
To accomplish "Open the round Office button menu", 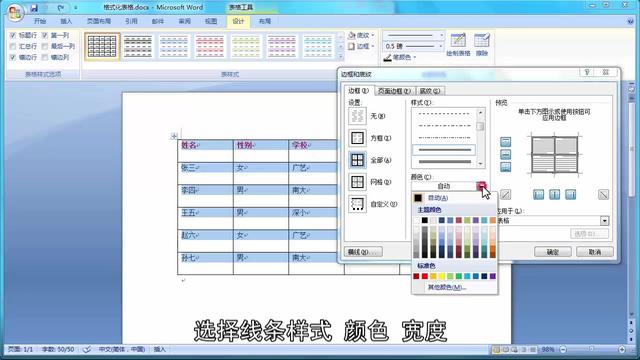I will coord(15,12).
